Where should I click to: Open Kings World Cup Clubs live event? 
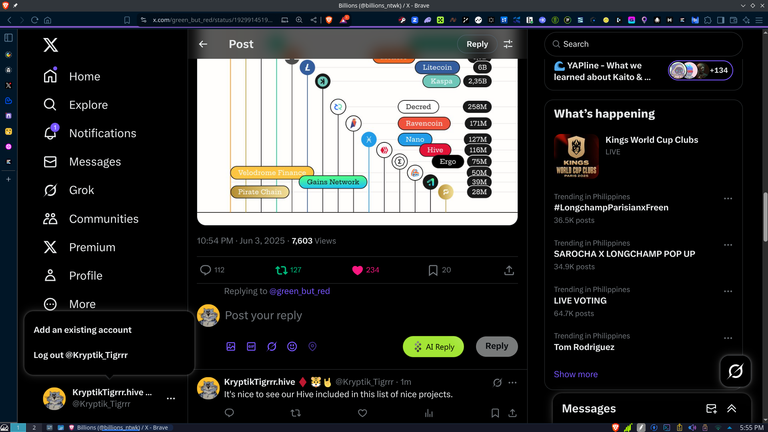click(643, 156)
